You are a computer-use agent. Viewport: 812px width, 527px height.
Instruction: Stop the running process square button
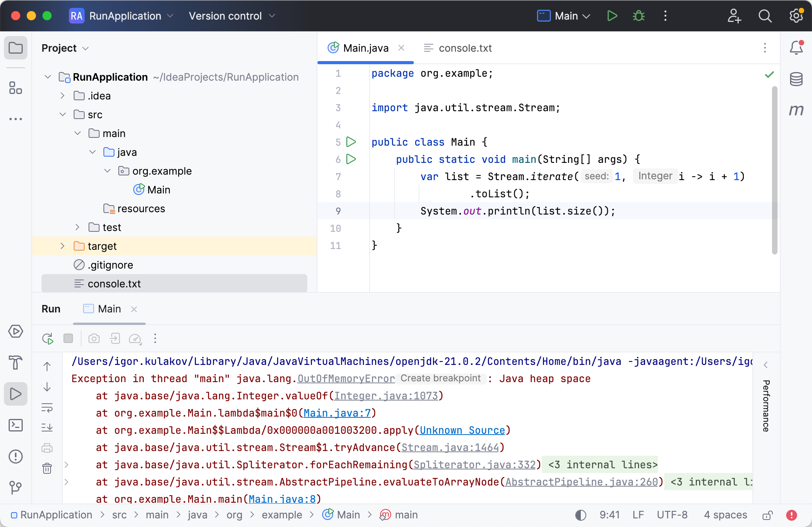click(x=68, y=338)
